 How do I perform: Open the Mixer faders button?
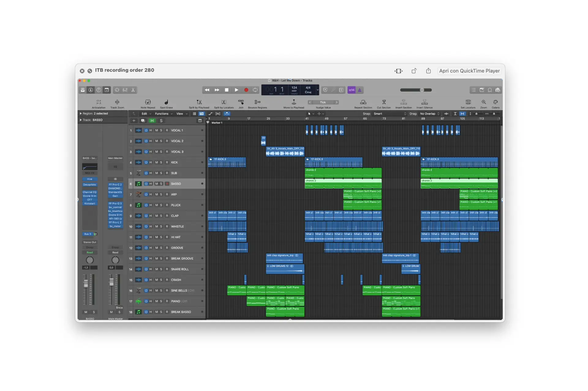125,90
